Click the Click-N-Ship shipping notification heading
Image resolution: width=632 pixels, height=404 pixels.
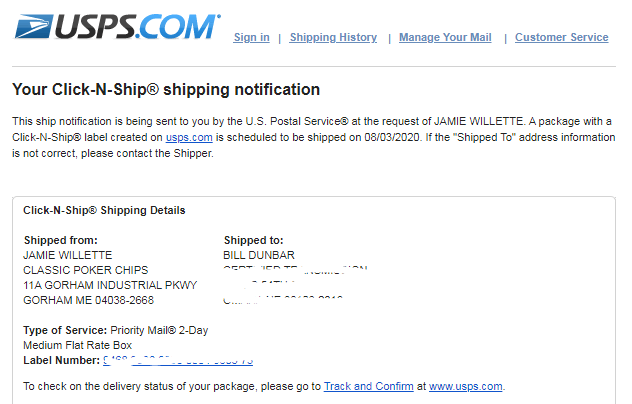click(166, 90)
